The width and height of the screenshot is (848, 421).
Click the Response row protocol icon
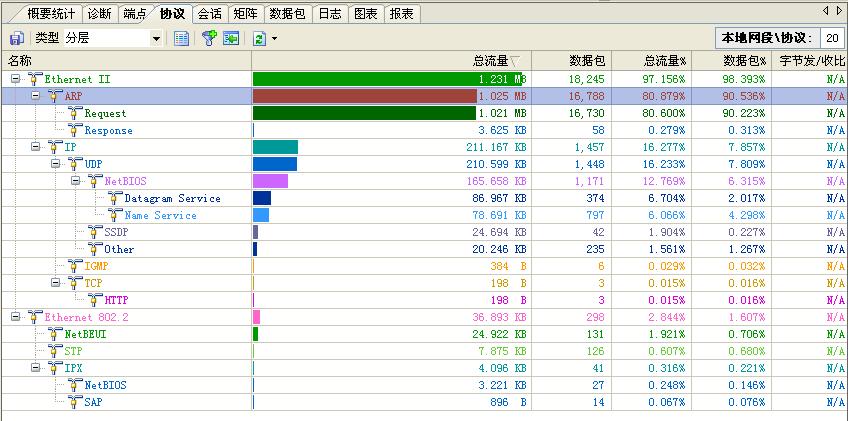tap(75, 130)
